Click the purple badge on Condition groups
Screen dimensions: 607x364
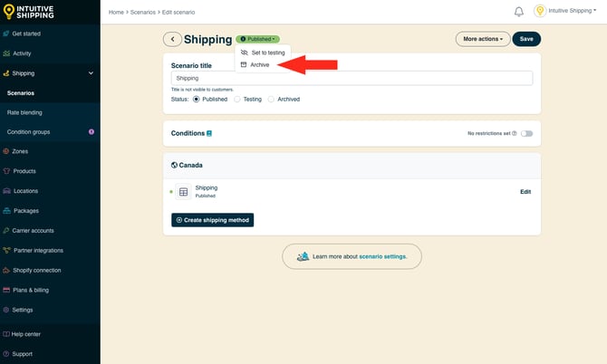coord(92,132)
